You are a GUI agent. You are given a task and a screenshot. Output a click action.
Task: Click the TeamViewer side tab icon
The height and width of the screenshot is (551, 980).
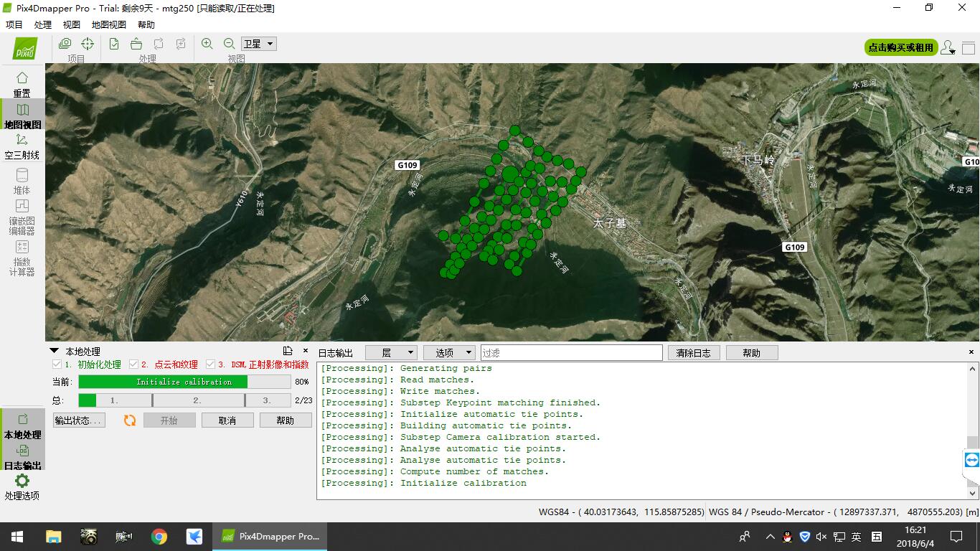point(971,460)
